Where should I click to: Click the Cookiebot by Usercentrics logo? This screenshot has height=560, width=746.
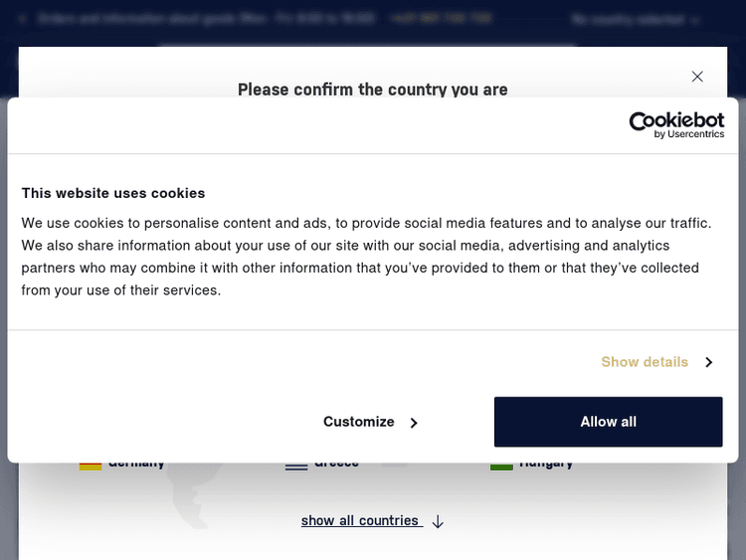676,124
